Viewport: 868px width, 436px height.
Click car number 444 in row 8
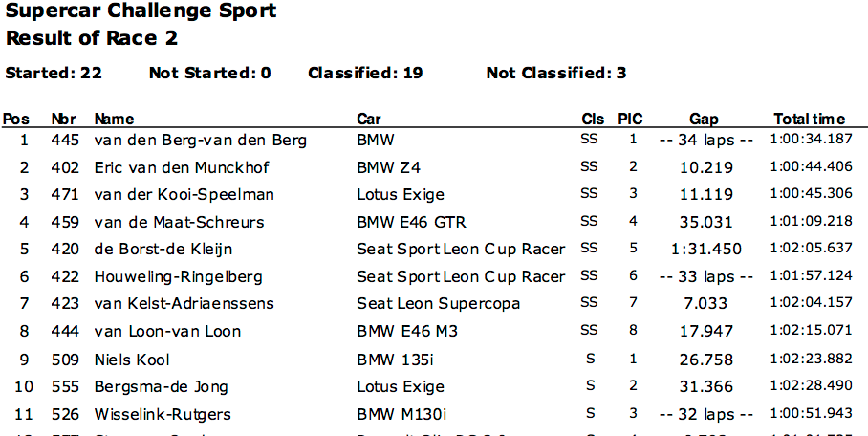coord(64,332)
